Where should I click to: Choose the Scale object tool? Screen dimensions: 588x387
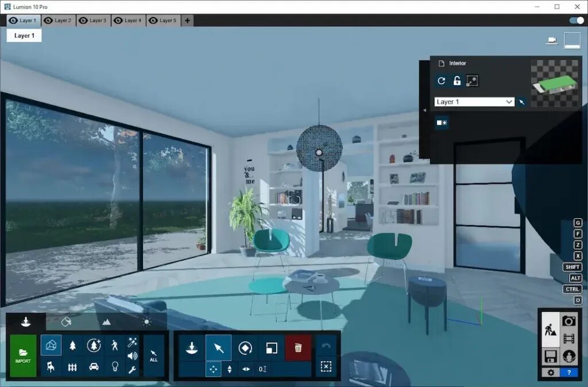272,348
